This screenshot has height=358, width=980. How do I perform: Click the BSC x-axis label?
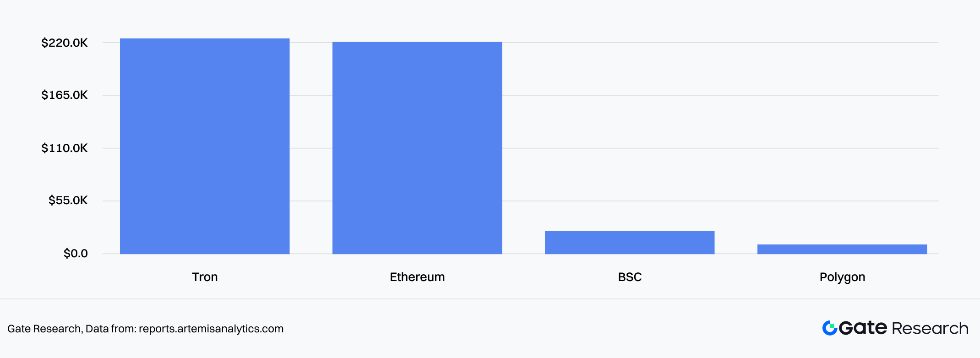pyautogui.click(x=630, y=277)
